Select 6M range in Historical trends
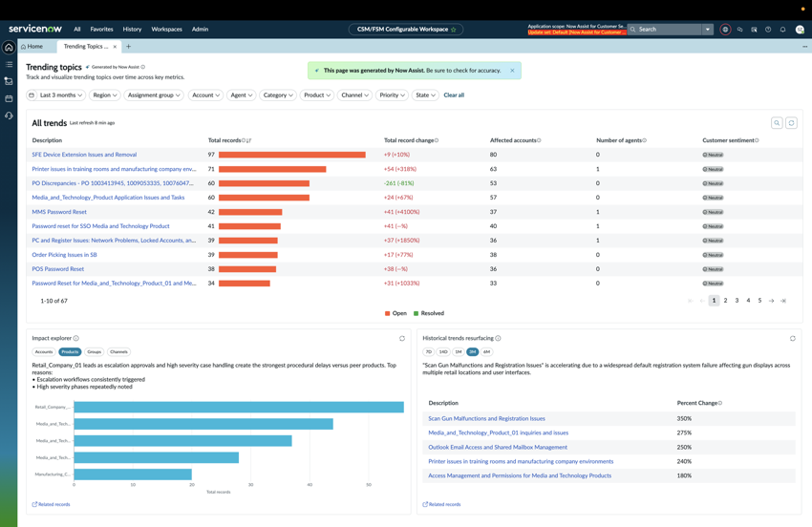Viewport: 812px width, 527px height. coord(487,352)
